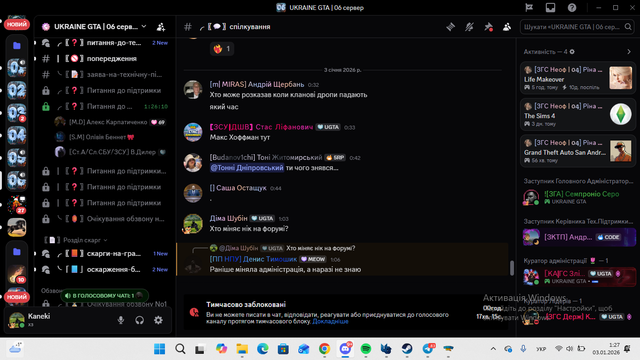Collapse the lower blue server folder
Screen dimensions: 640x360
tap(17, 251)
